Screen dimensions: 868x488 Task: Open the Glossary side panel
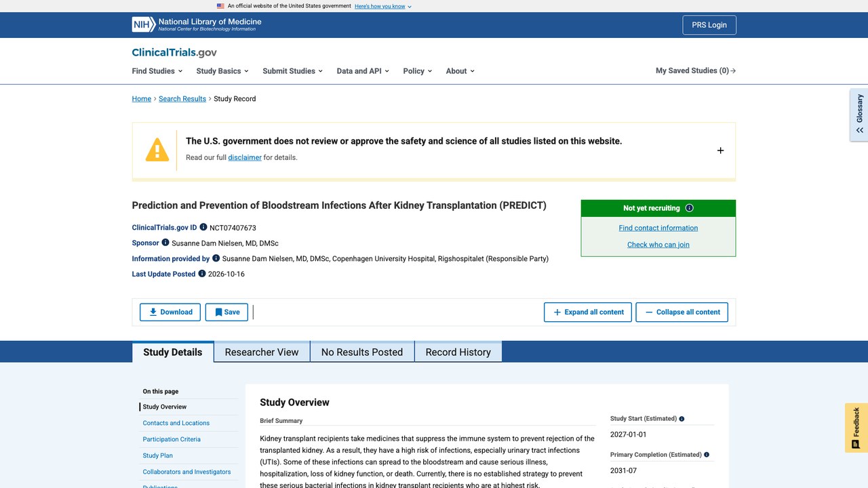click(x=859, y=115)
